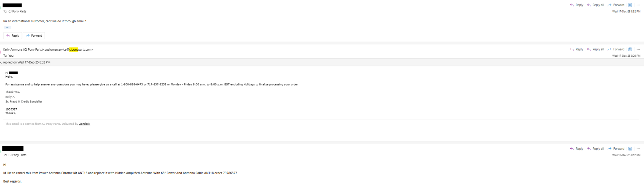Reply to the top international customer message
The height and width of the screenshot is (185, 644).
576,5
